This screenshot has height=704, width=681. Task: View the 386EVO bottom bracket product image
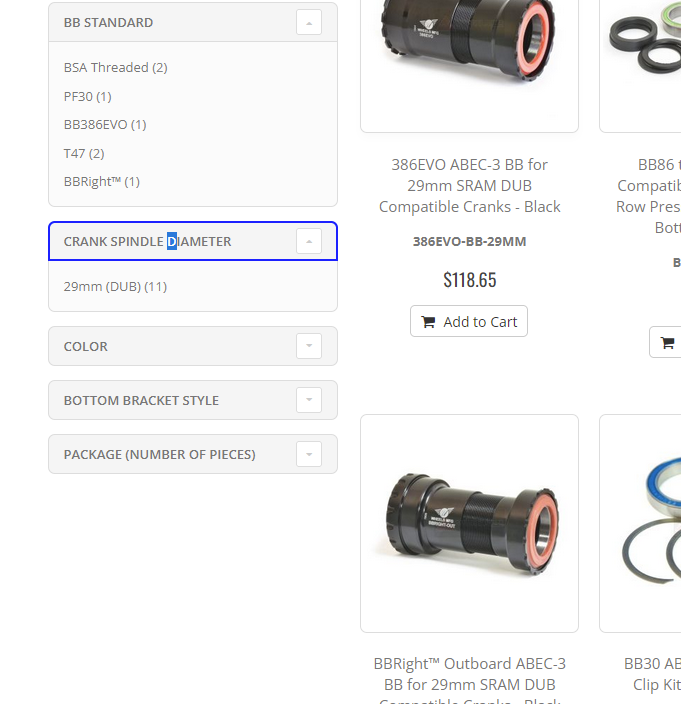pyautogui.click(x=469, y=63)
